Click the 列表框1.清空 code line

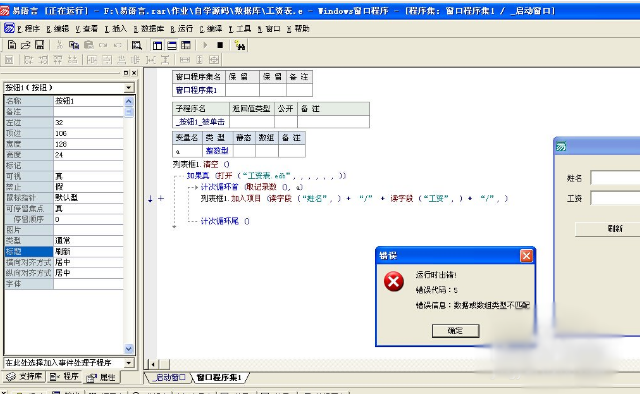pyautogui.click(x=201, y=164)
